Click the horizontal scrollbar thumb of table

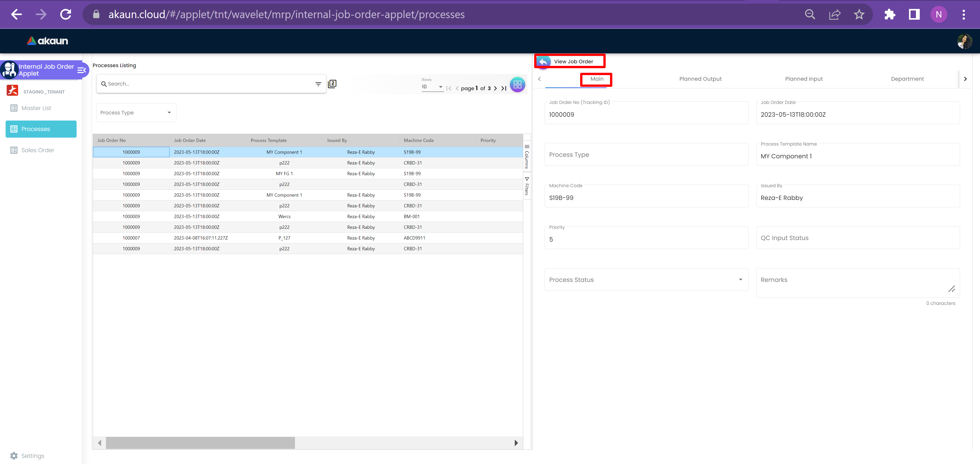tap(200, 443)
